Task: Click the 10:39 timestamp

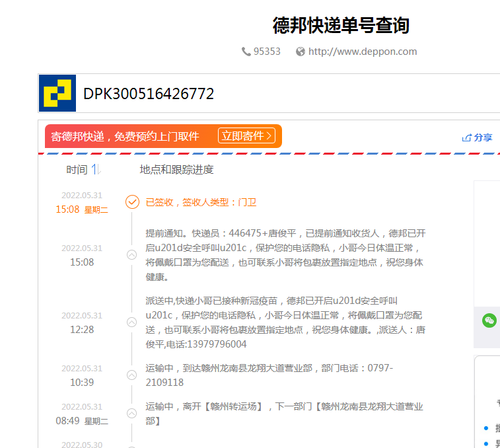Action: pyautogui.click(x=82, y=383)
